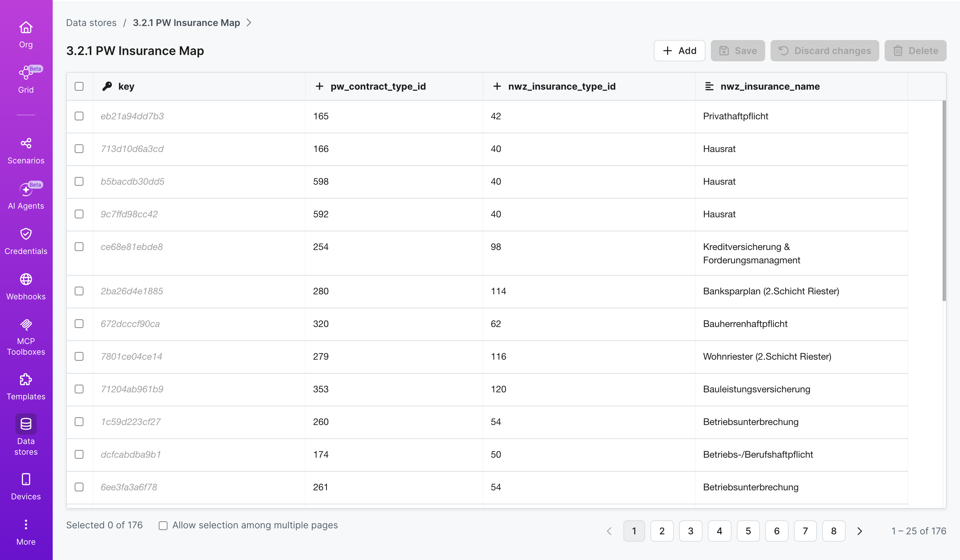
Task: Click the key icon in the key column header
Action: (107, 86)
